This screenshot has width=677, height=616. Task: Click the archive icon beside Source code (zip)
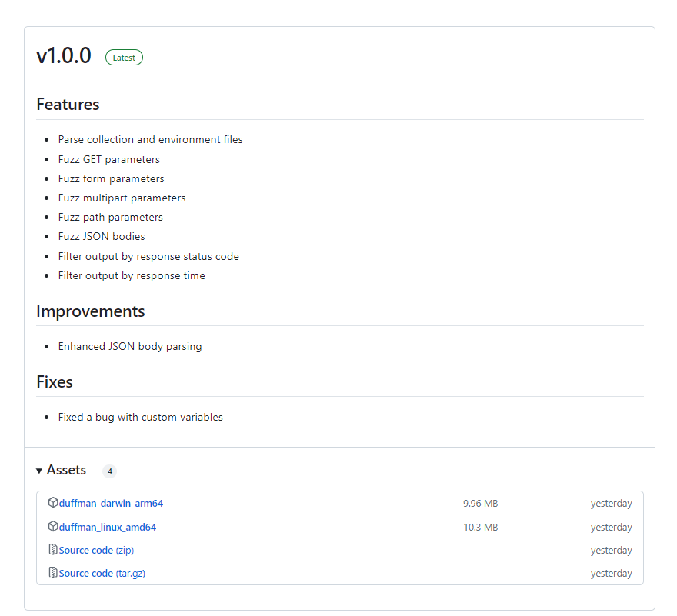click(53, 550)
